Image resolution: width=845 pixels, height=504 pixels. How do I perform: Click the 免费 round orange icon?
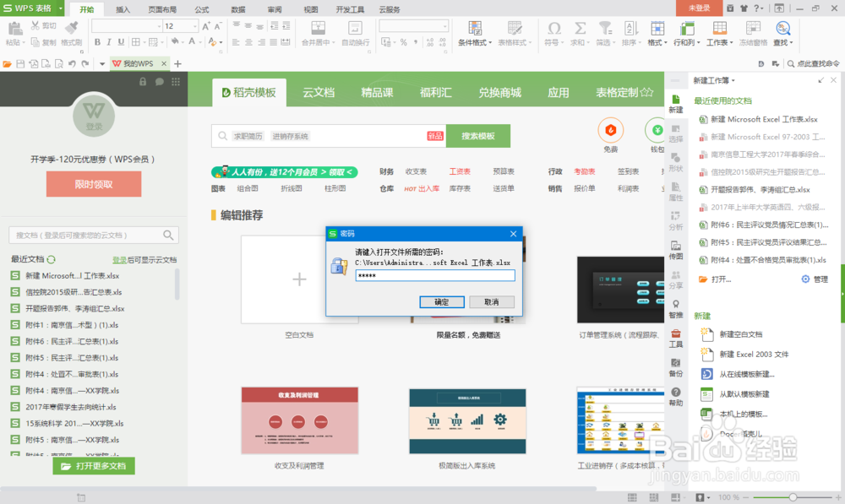611,130
